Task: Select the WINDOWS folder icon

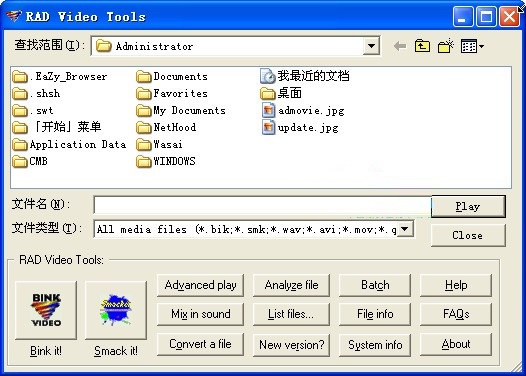Action: click(144, 161)
